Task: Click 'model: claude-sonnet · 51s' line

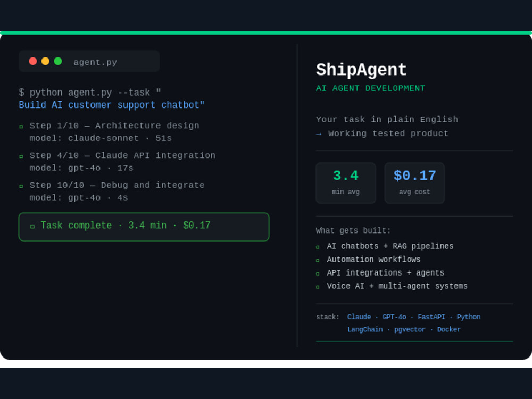Action: (101, 138)
